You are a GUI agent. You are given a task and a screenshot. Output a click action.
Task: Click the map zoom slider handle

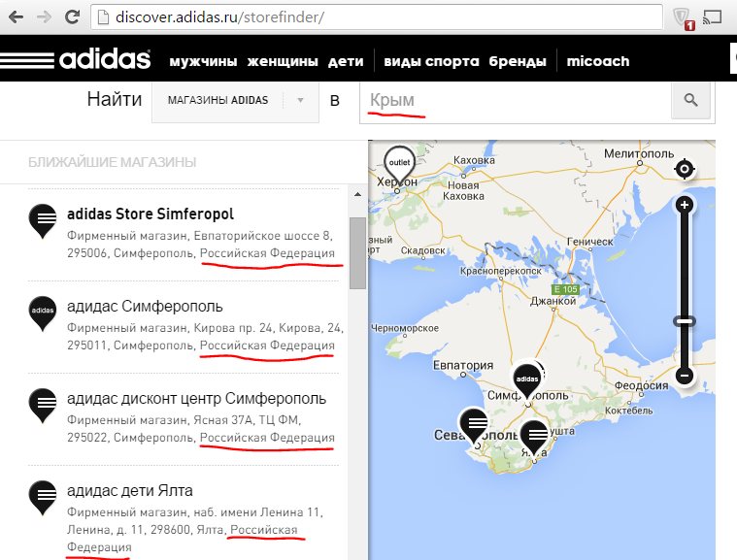[x=685, y=321]
